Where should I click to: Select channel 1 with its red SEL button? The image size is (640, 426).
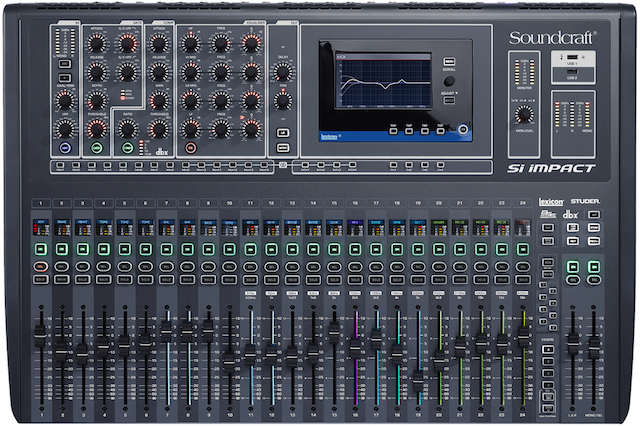(41, 267)
